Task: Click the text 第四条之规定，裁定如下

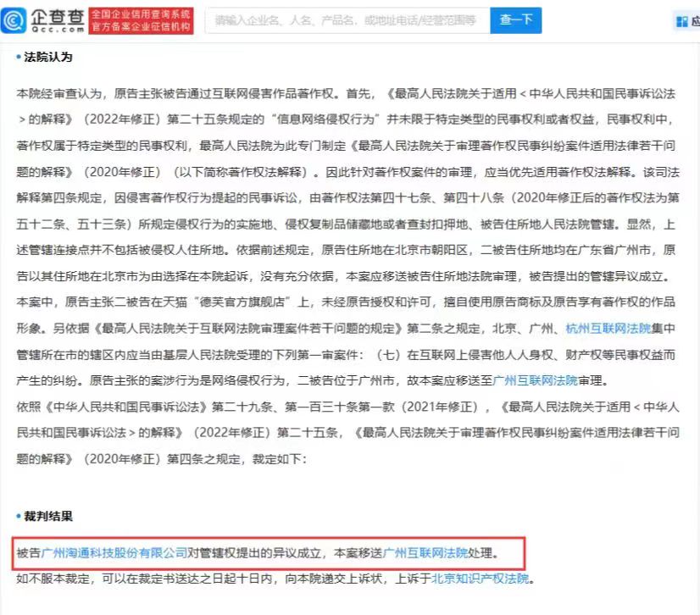Action: [x=236, y=459]
